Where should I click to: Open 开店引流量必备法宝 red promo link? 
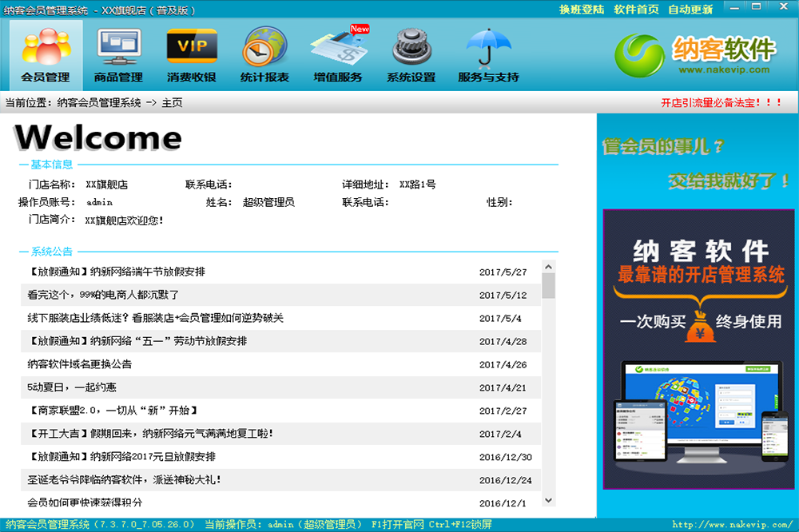point(721,103)
